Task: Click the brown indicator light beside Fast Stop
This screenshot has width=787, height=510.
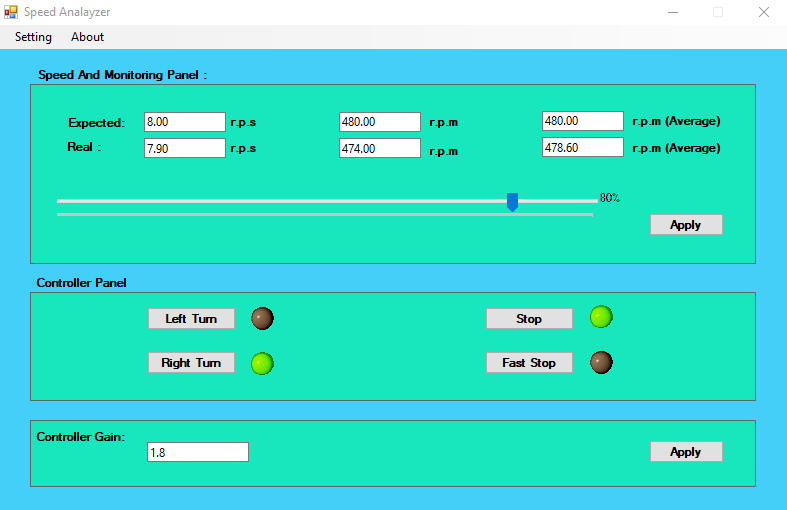Action: pyautogui.click(x=601, y=362)
